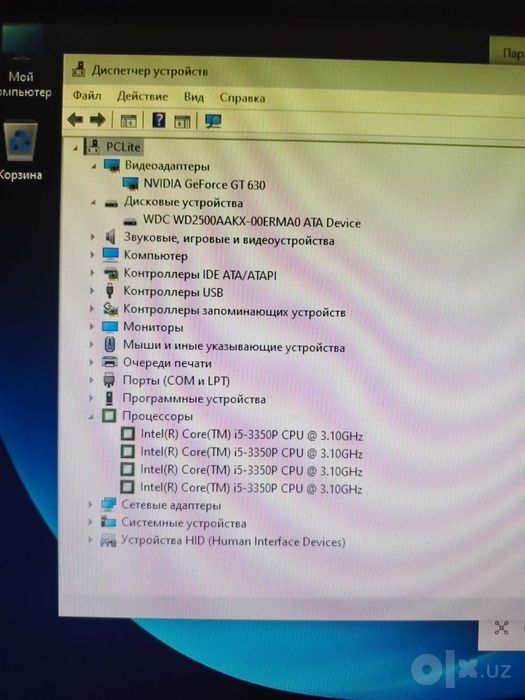Open the Файл menu
The image size is (525, 700).
click(87, 96)
